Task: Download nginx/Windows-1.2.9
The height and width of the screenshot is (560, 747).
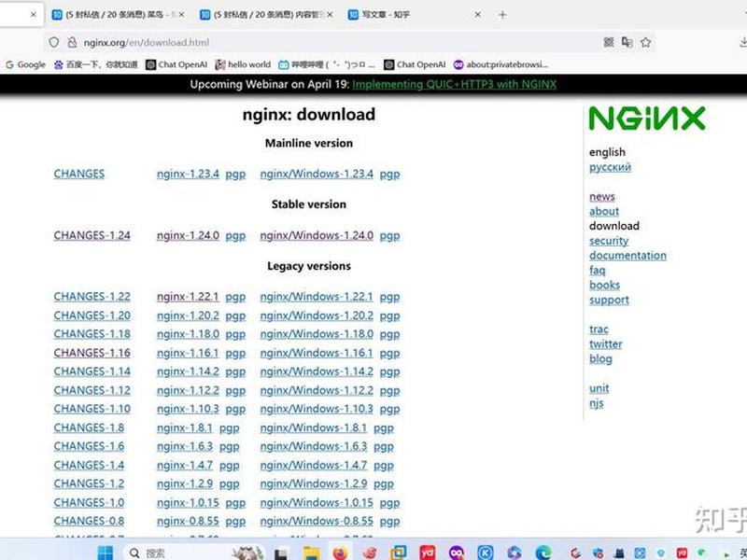Action: coord(314,483)
